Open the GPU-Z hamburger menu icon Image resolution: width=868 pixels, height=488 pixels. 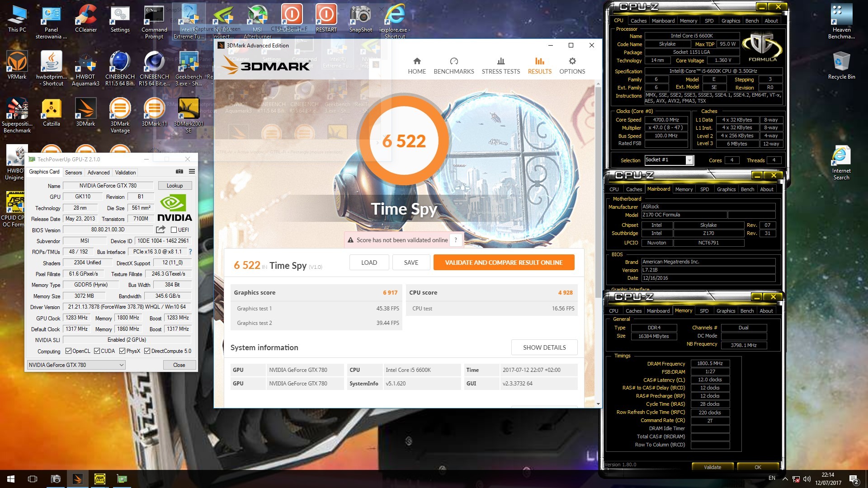192,172
